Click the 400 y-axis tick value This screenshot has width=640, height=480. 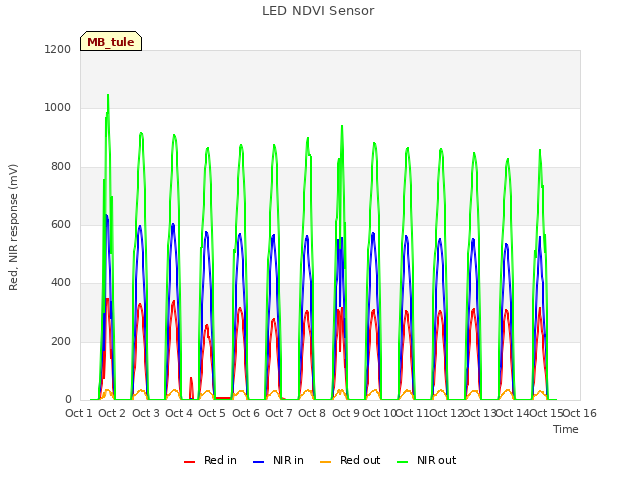(x=61, y=282)
